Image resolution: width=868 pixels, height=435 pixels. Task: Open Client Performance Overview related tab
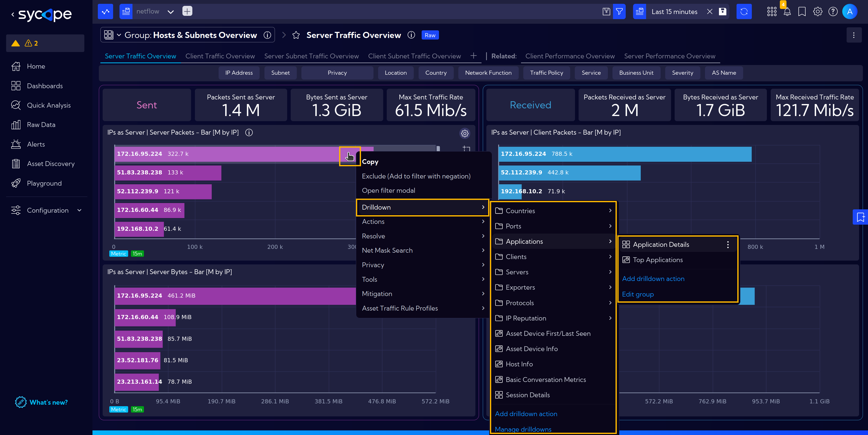tap(570, 56)
